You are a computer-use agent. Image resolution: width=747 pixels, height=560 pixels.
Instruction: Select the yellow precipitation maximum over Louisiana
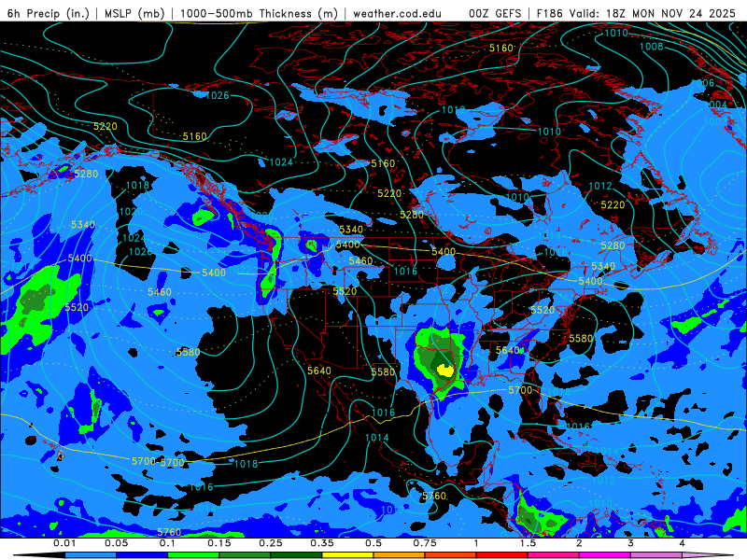point(446,370)
